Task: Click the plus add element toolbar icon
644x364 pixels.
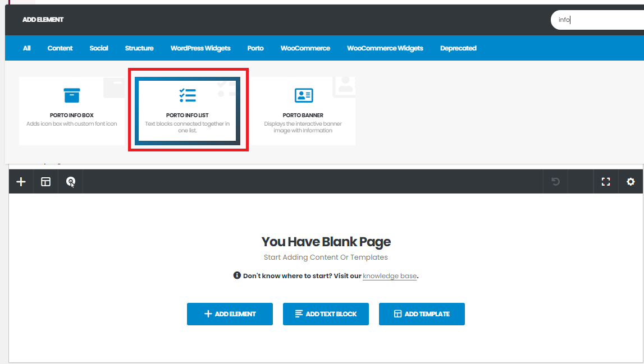Action: tap(21, 181)
